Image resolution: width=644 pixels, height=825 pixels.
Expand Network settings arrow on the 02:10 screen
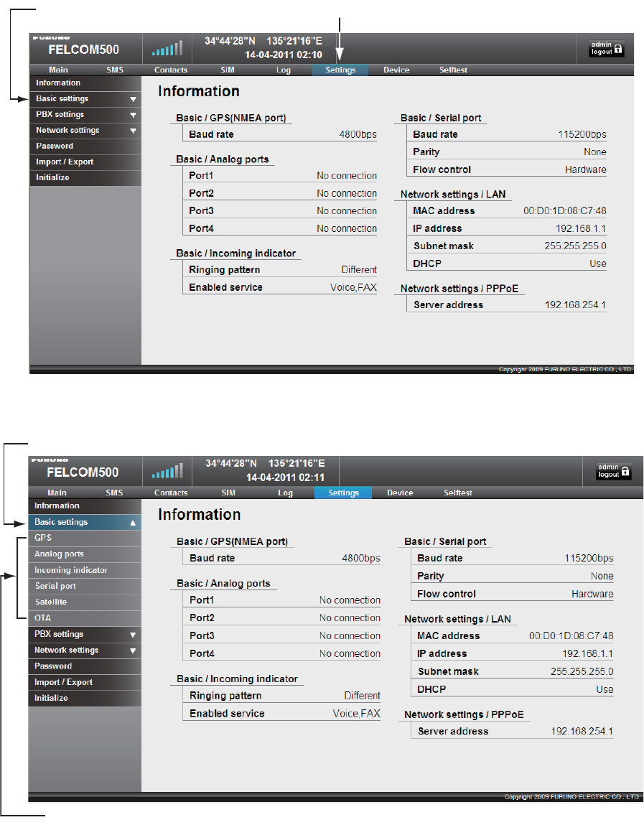[x=133, y=131]
